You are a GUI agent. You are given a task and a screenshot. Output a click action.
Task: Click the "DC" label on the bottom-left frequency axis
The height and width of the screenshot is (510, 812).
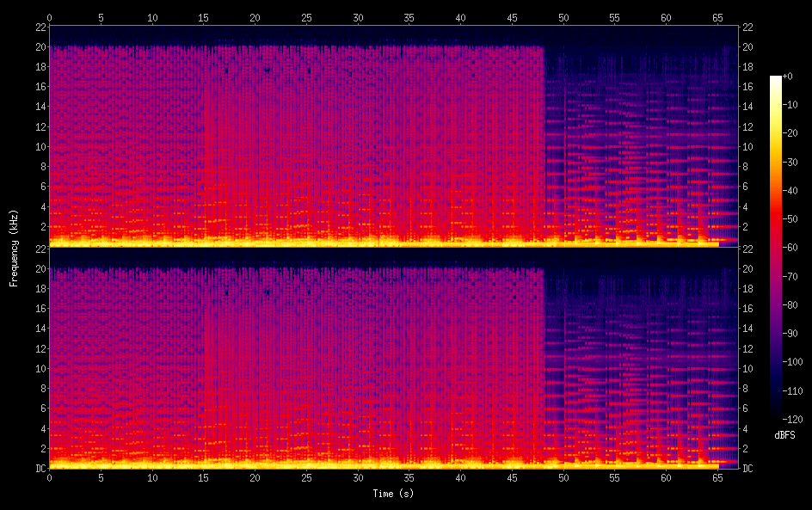(38, 469)
